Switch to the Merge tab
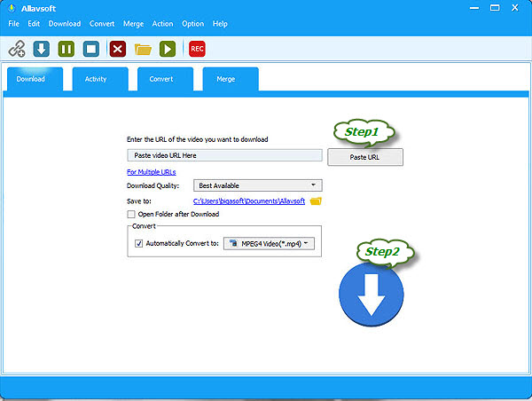 pos(231,79)
